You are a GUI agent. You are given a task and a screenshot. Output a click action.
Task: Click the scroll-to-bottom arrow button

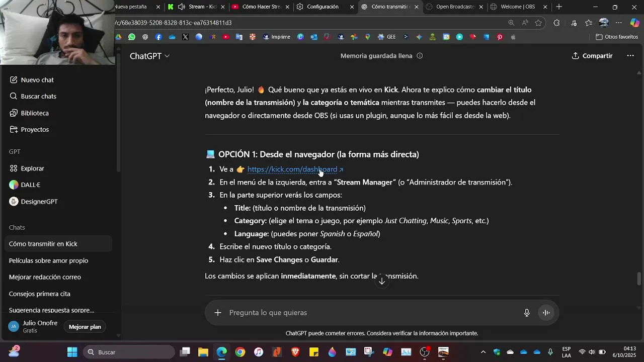(x=382, y=281)
